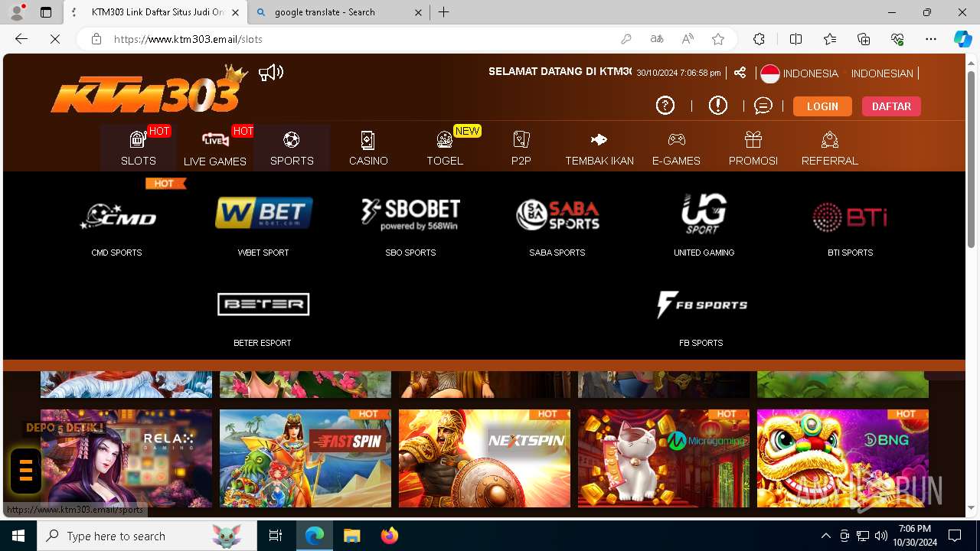Click the DAFTAR register button
The image size is (980, 551).
click(891, 106)
